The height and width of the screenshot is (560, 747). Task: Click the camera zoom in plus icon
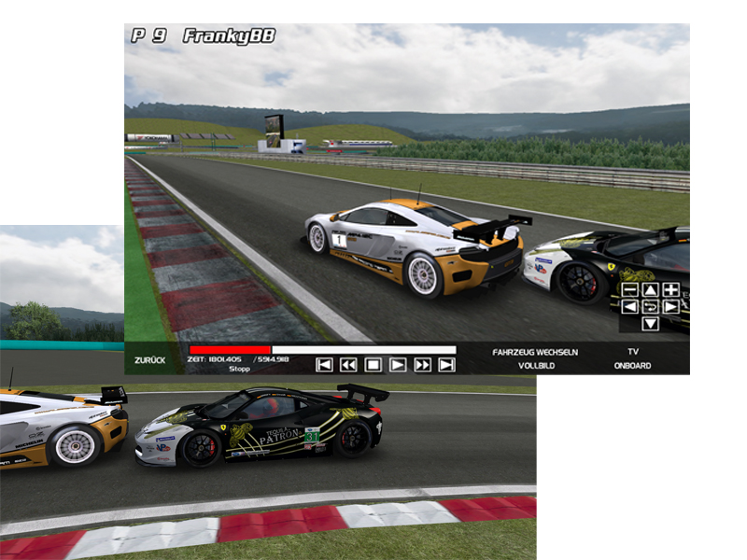pyautogui.click(x=670, y=289)
